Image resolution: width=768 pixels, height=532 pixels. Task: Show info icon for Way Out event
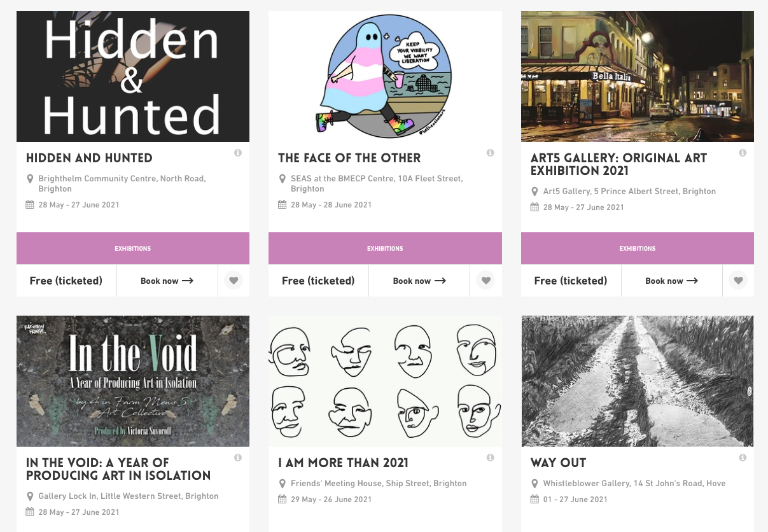pos(743,458)
